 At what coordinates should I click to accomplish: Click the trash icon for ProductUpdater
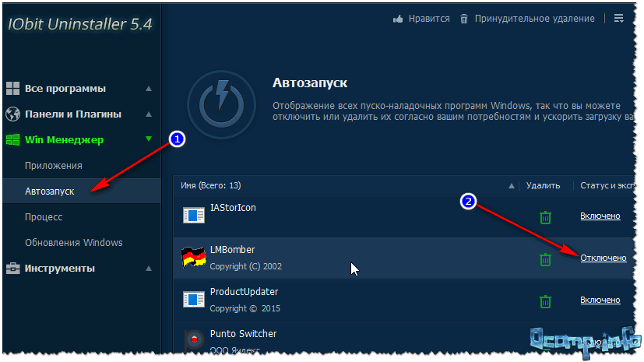[x=546, y=300]
